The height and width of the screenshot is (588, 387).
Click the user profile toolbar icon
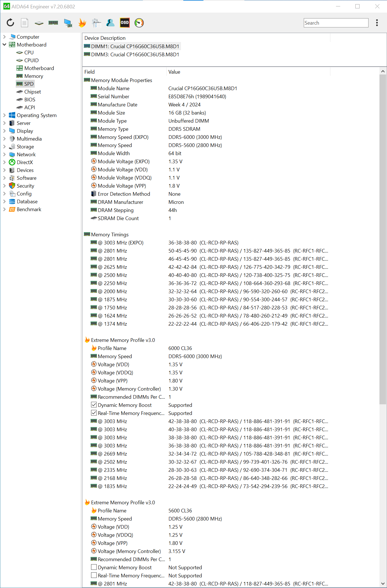[110, 23]
